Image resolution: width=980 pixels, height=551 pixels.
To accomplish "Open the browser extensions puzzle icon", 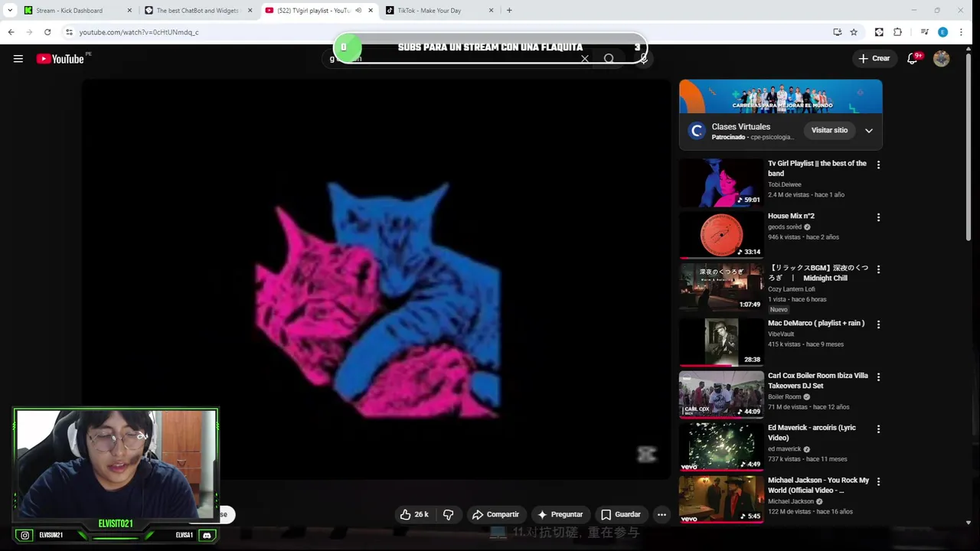I will pyautogui.click(x=897, y=32).
